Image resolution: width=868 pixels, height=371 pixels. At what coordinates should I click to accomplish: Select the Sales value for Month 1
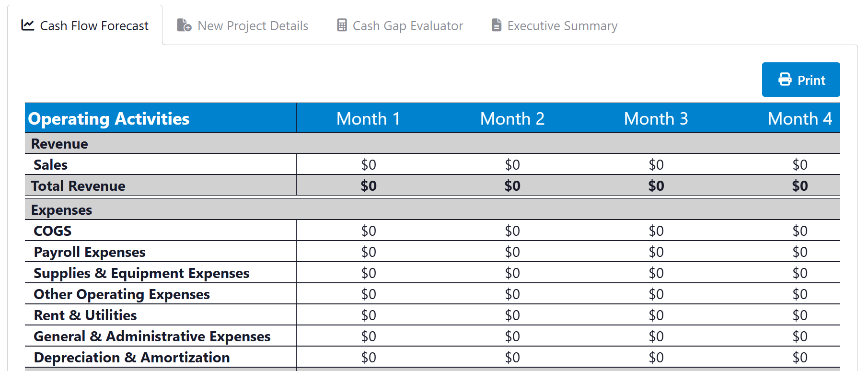[x=368, y=165]
